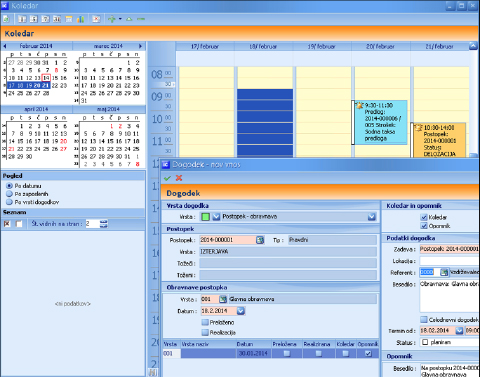Viewport: 480px width, 377px height.
Task: Select the one-day view toolbar icon
Action: click(x=22, y=19)
